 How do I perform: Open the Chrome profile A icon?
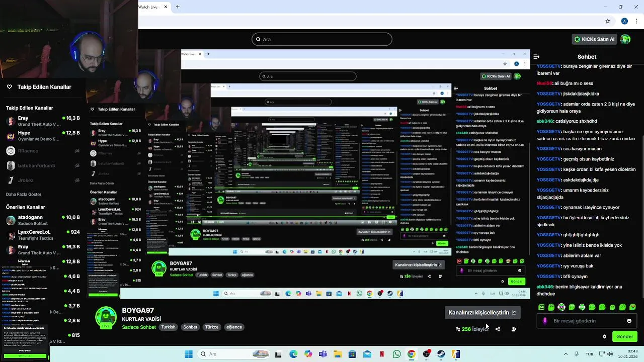624,21
